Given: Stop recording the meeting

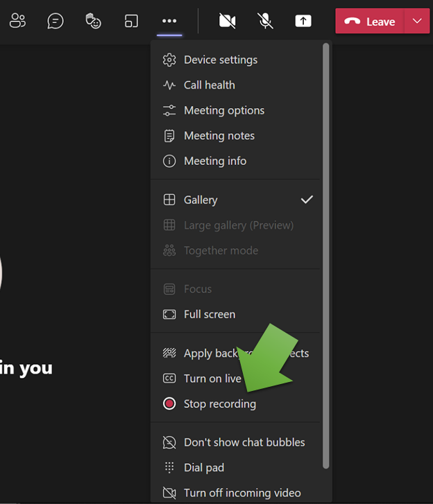Looking at the screenshot, I should click(x=235, y=404).
